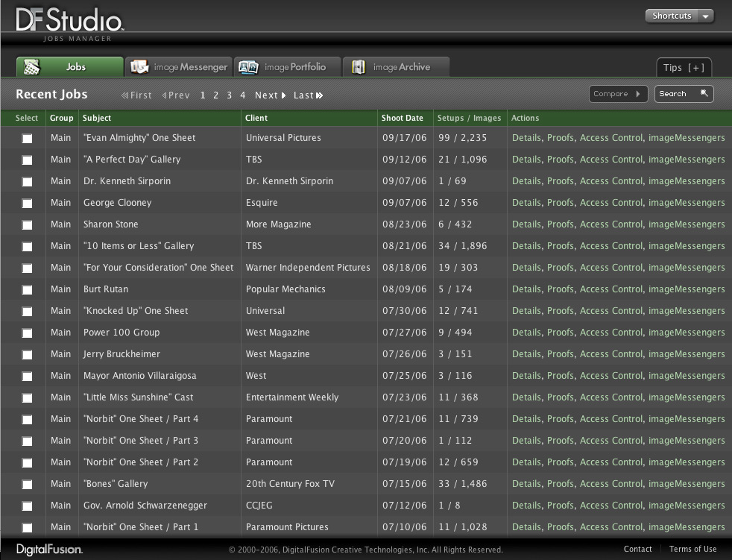Open Details for Sharon Stone job
The width and height of the screenshot is (732, 560).
526,224
